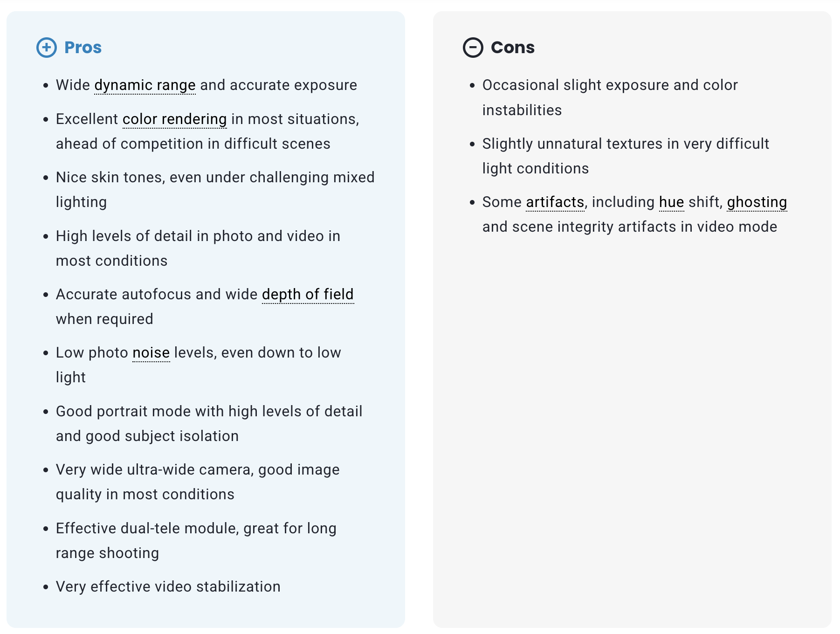Select the Cons heading text

point(512,48)
